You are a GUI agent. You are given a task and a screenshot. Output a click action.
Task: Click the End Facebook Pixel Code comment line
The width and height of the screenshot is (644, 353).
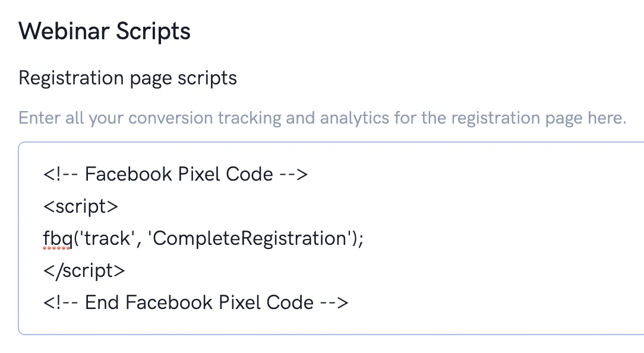pyautogui.click(x=195, y=303)
